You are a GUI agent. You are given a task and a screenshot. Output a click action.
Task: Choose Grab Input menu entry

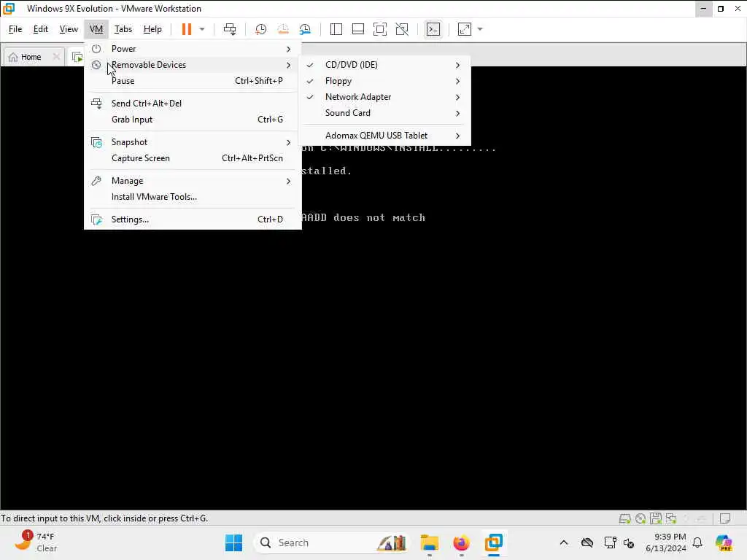pos(193,120)
